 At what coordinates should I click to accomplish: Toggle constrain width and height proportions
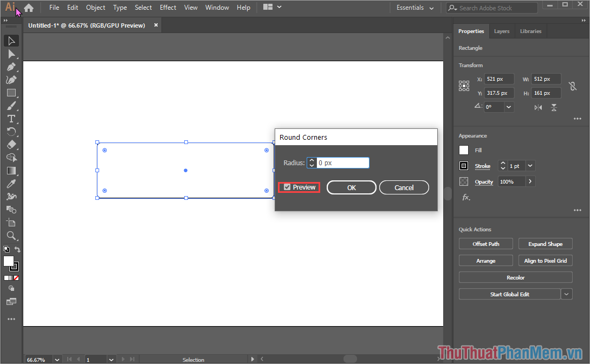tap(572, 86)
